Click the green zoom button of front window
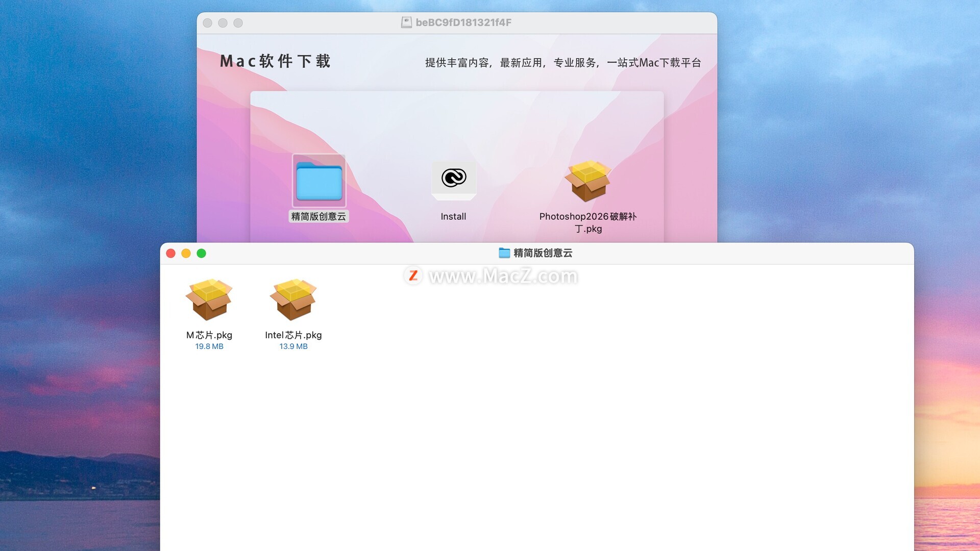The width and height of the screenshot is (980, 551). pyautogui.click(x=202, y=254)
